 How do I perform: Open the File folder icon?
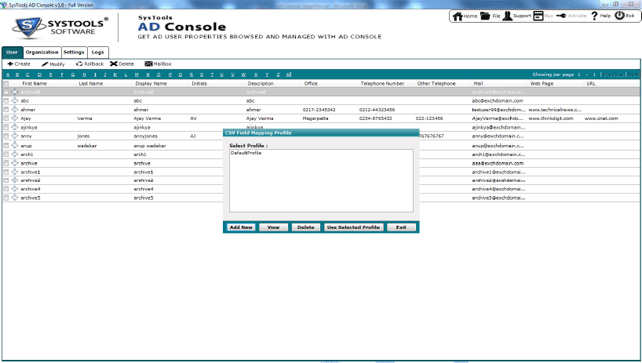[x=485, y=16]
